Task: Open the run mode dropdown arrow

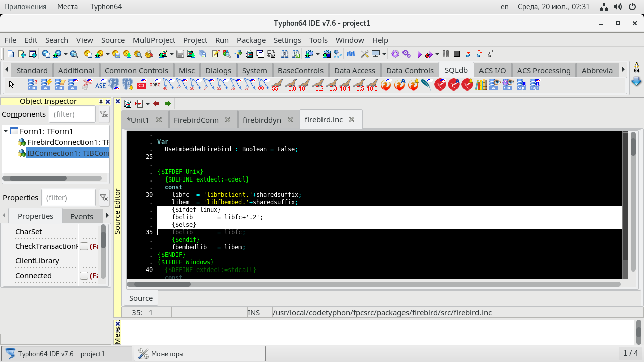Action: [437, 54]
